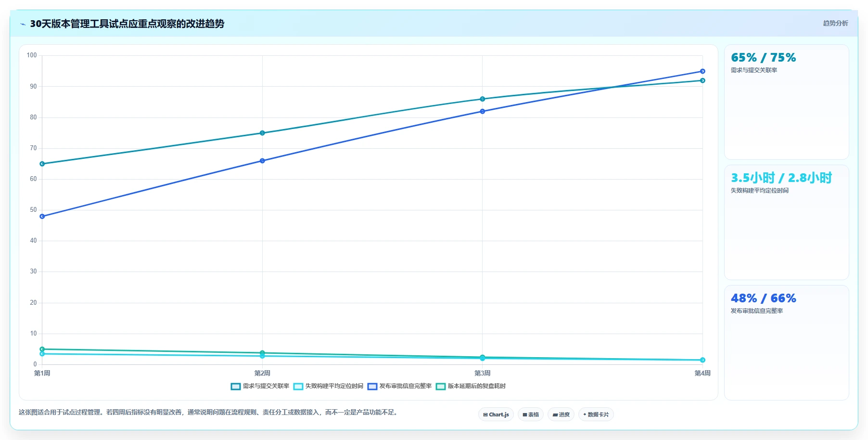Toggle 发布审批信息完整率 legend item
The width and height of the screenshot is (868, 440).
tap(400, 386)
